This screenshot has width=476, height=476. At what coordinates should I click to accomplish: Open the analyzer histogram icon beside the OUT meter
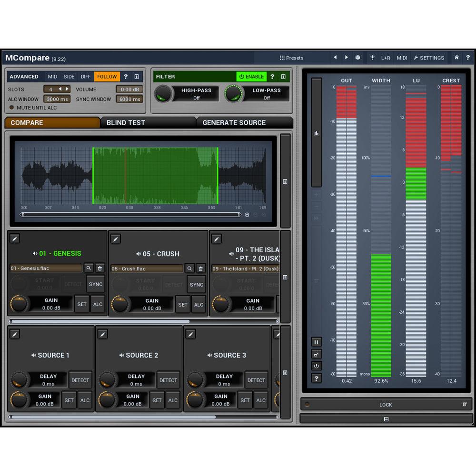(316, 133)
